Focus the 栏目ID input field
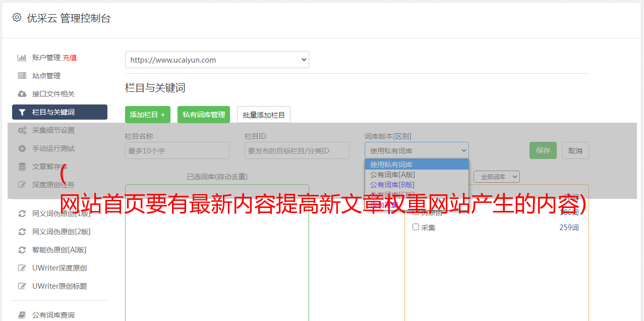This screenshot has width=644, height=321. [297, 150]
